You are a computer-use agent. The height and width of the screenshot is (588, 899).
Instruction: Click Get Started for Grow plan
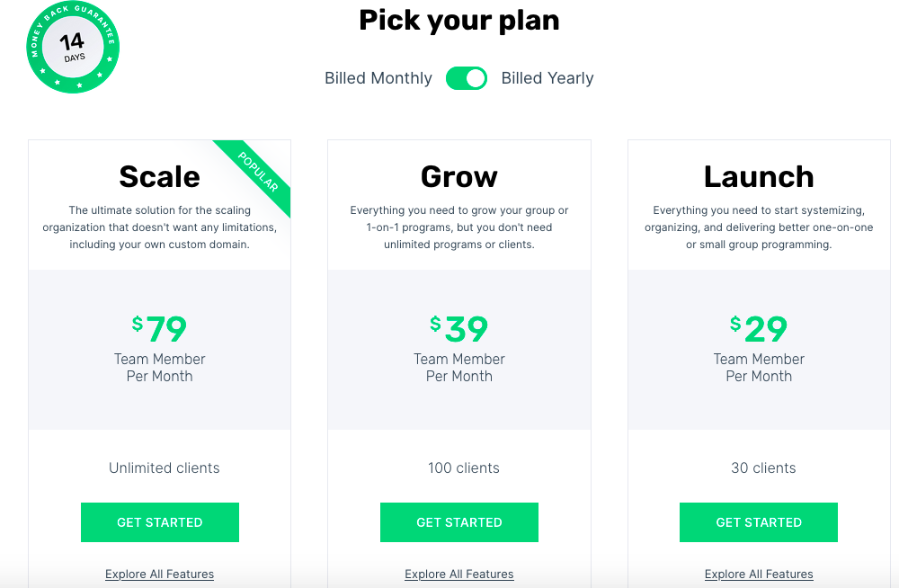[x=459, y=522]
